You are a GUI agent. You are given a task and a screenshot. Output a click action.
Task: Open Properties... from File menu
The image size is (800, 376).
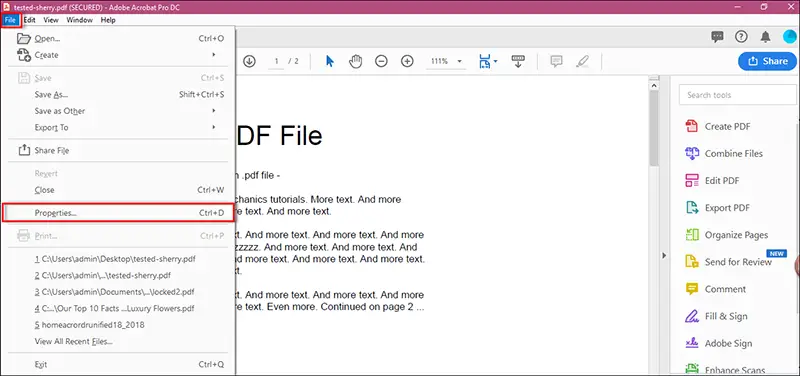click(x=118, y=213)
